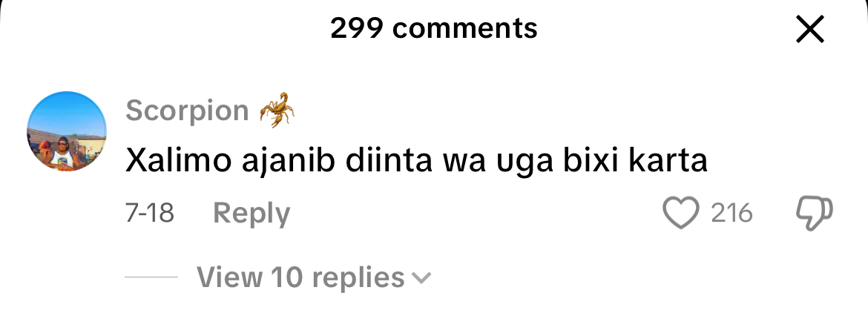Open the Scorpion username link

point(187,111)
